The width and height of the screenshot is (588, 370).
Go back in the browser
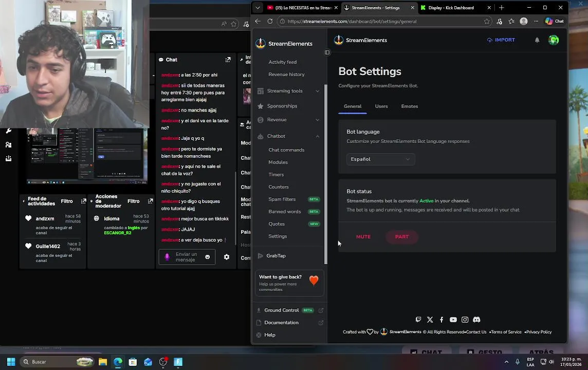click(x=258, y=22)
